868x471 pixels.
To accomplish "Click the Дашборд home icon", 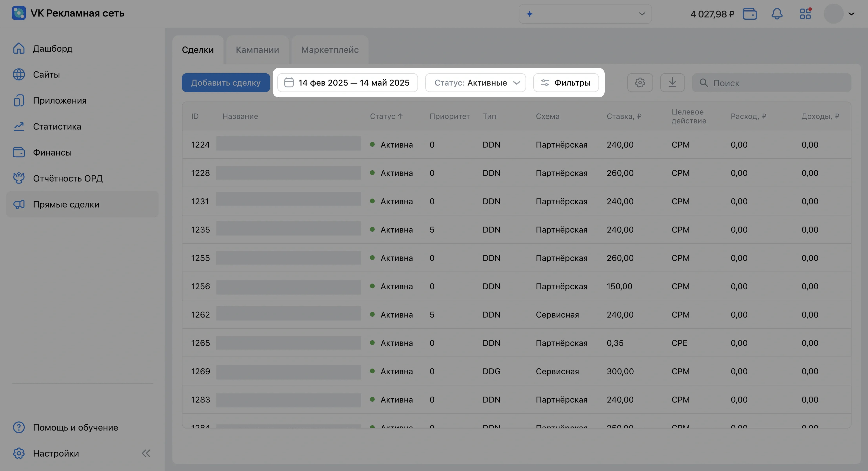I will [x=19, y=49].
